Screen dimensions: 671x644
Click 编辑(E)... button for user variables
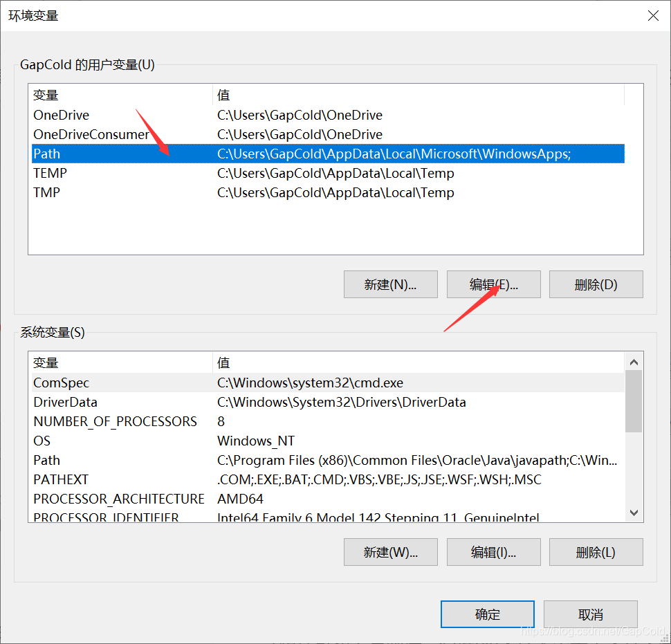pos(493,284)
